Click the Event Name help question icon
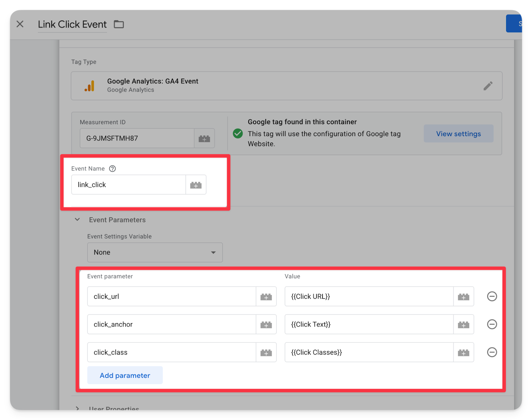532x420 pixels. (x=112, y=169)
